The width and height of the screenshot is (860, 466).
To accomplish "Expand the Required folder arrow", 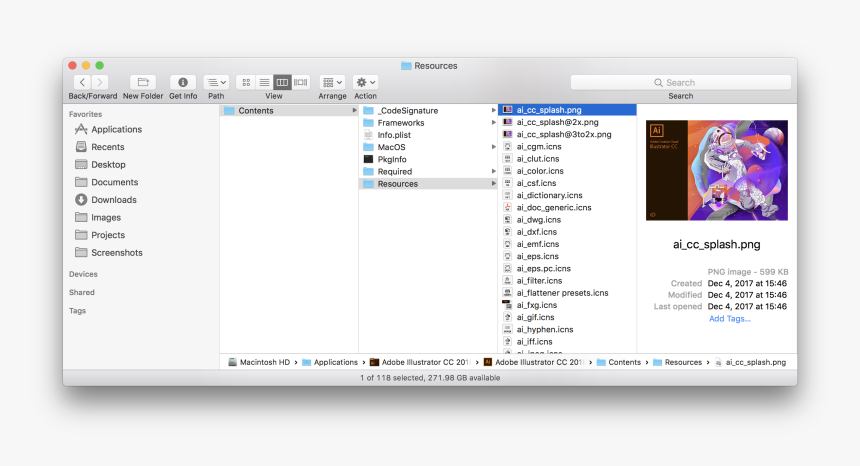I will [x=494, y=172].
